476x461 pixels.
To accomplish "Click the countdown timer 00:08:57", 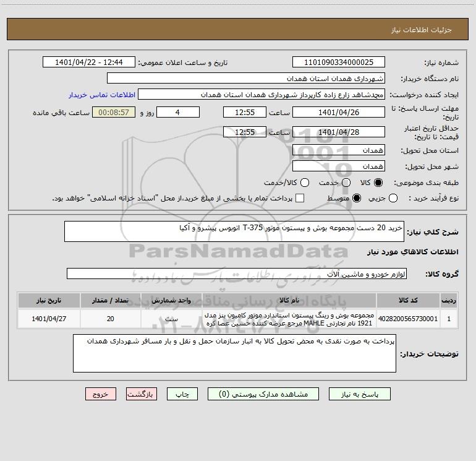I will coord(114,112).
